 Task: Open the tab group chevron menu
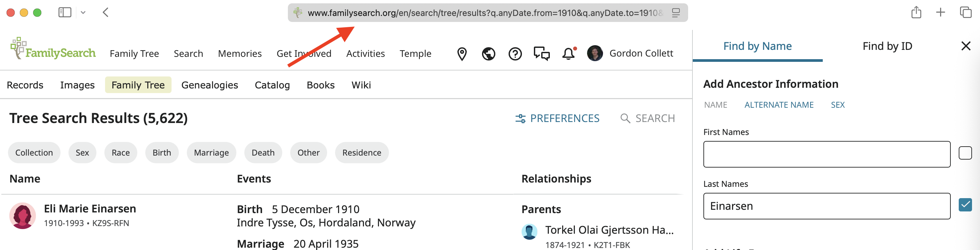coord(83,12)
